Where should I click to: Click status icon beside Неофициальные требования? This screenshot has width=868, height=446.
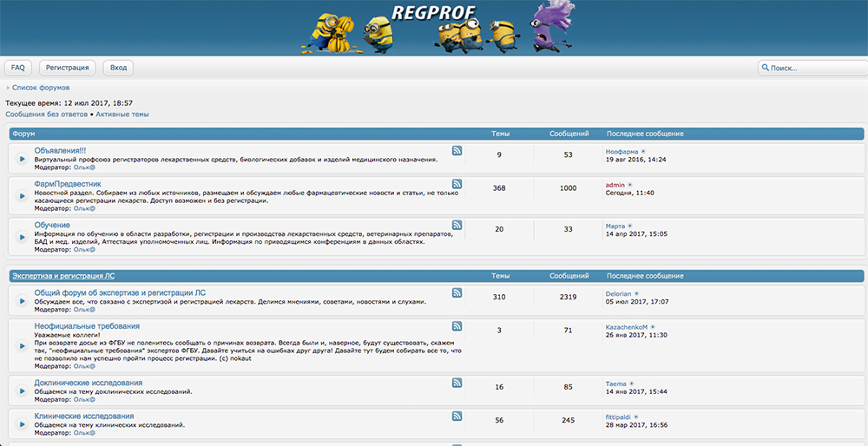pos(22,346)
